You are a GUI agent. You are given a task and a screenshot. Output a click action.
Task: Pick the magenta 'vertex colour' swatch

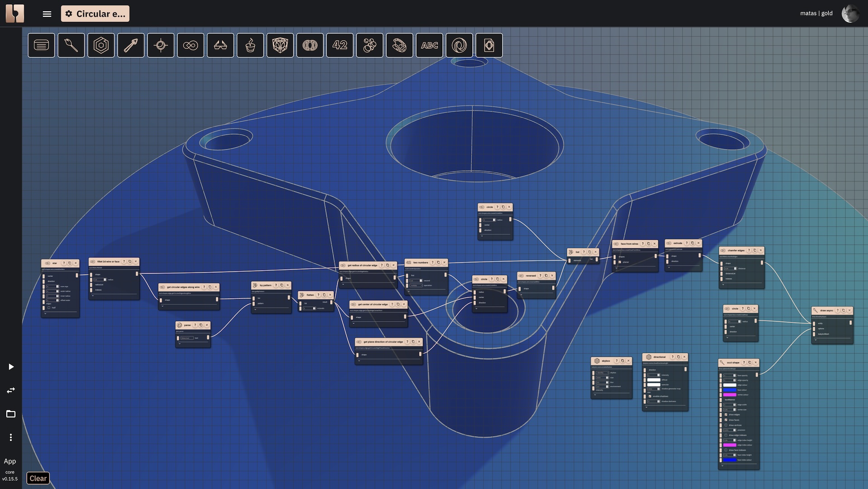[x=730, y=395]
